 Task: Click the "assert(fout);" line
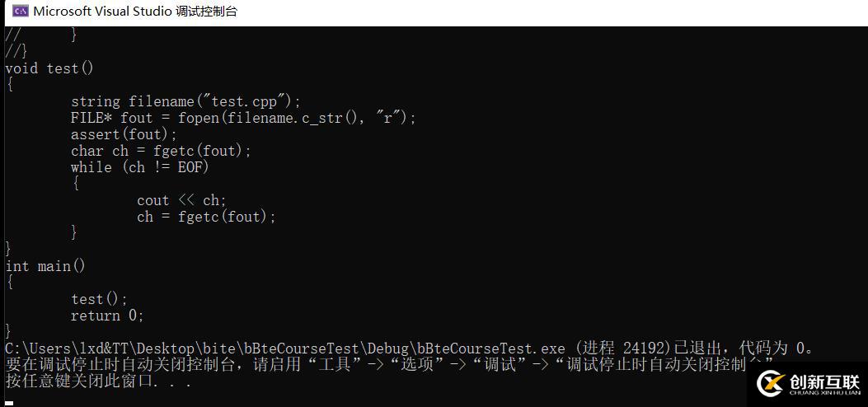(124, 134)
